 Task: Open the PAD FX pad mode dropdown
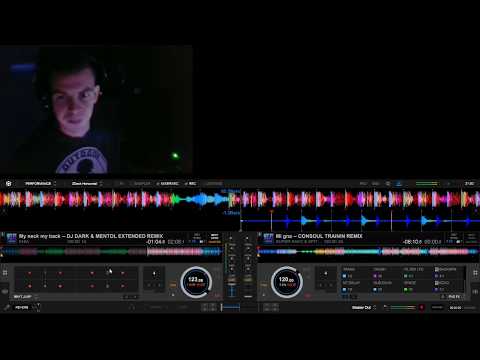click(x=456, y=297)
